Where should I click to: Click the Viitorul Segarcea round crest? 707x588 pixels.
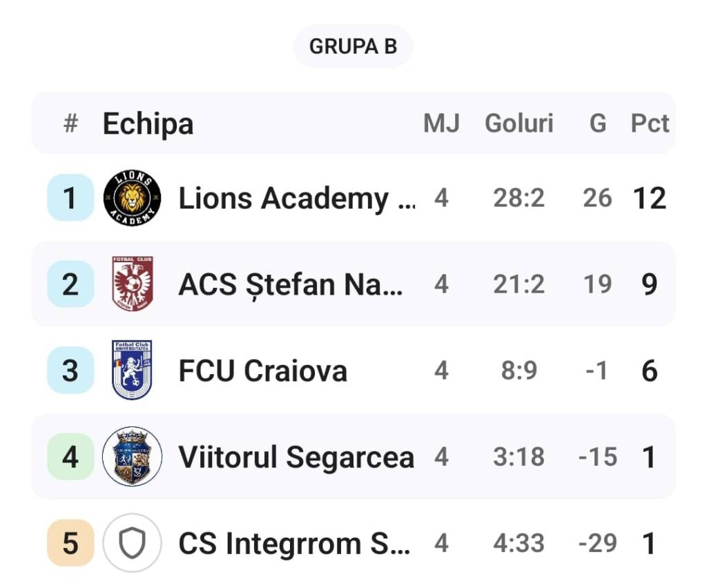tap(132, 456)
